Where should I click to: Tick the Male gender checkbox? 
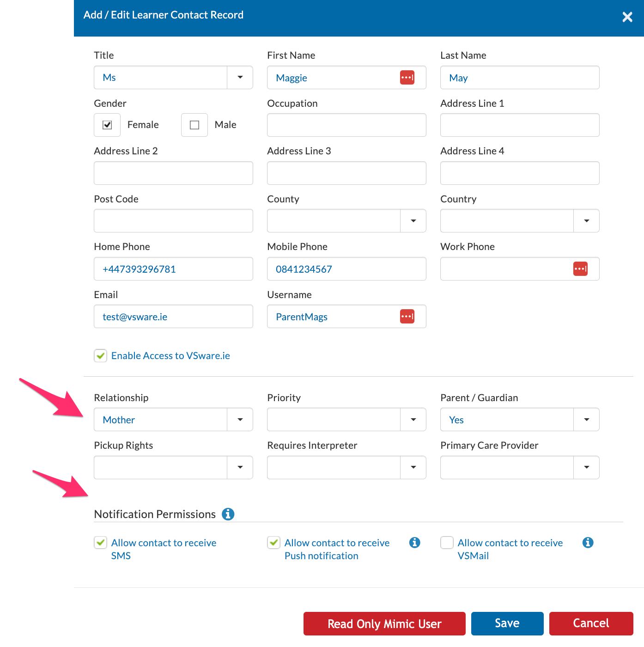click(x=194, y=125)
